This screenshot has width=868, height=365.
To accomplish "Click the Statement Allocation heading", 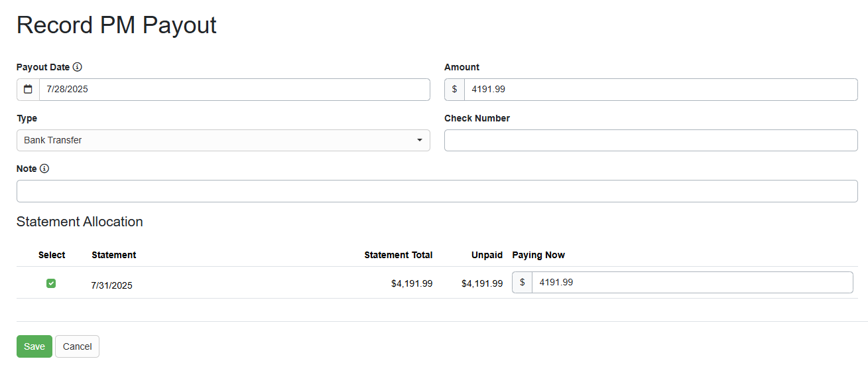I will pyautogui.click(x=80, y=222).
